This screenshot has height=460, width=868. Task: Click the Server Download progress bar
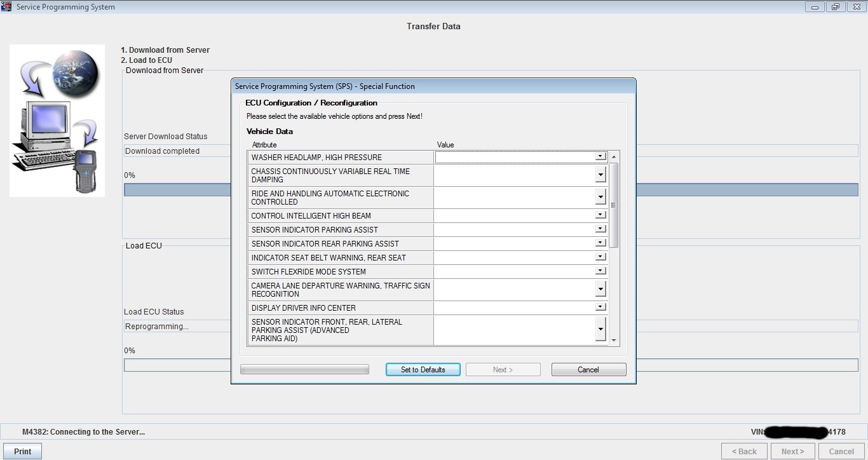tap(491, 190)
